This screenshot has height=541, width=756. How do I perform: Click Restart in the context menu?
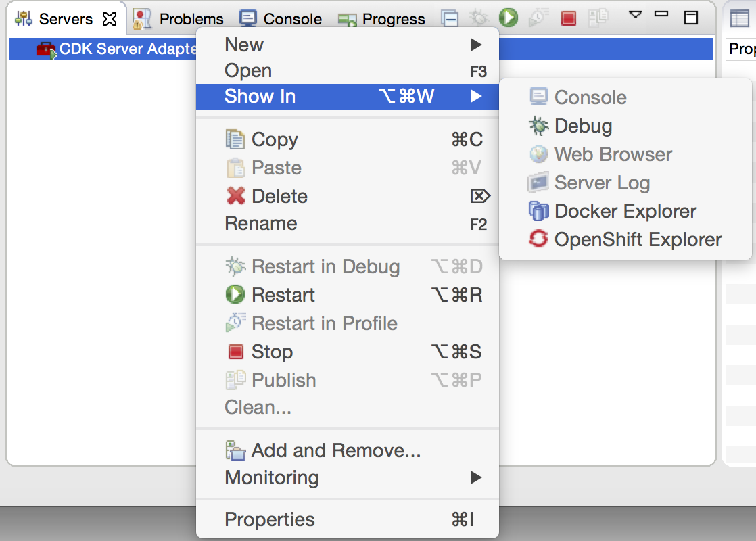pos(283,295)
